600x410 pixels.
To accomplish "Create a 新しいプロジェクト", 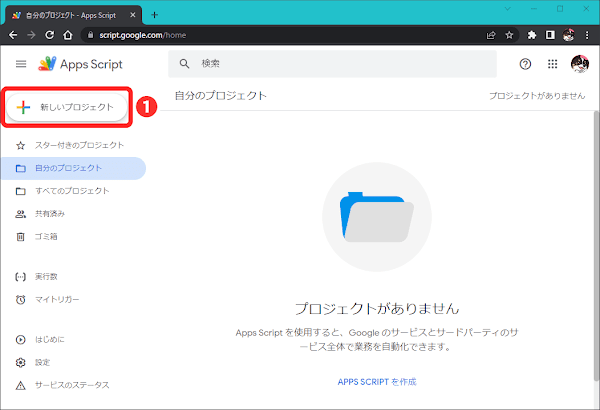I will tap(67, 107).
